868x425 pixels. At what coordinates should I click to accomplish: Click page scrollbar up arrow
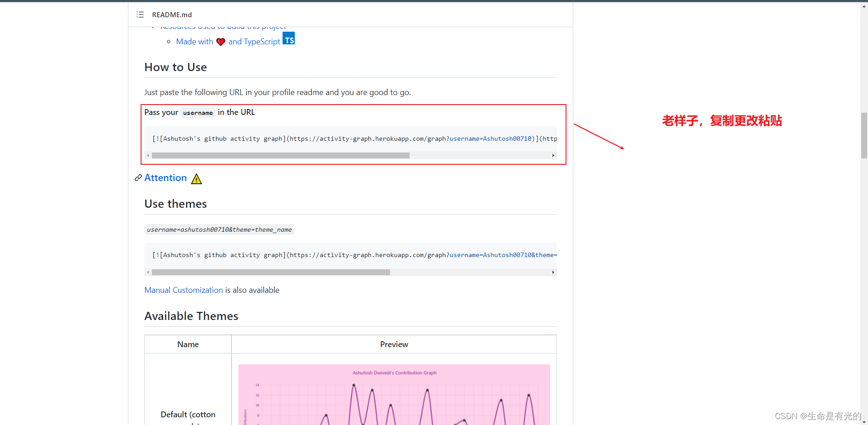click(x=864, y=5)
